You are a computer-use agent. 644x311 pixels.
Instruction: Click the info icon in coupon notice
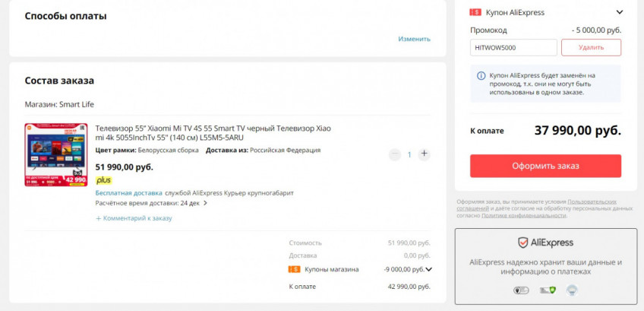point(481,76)
